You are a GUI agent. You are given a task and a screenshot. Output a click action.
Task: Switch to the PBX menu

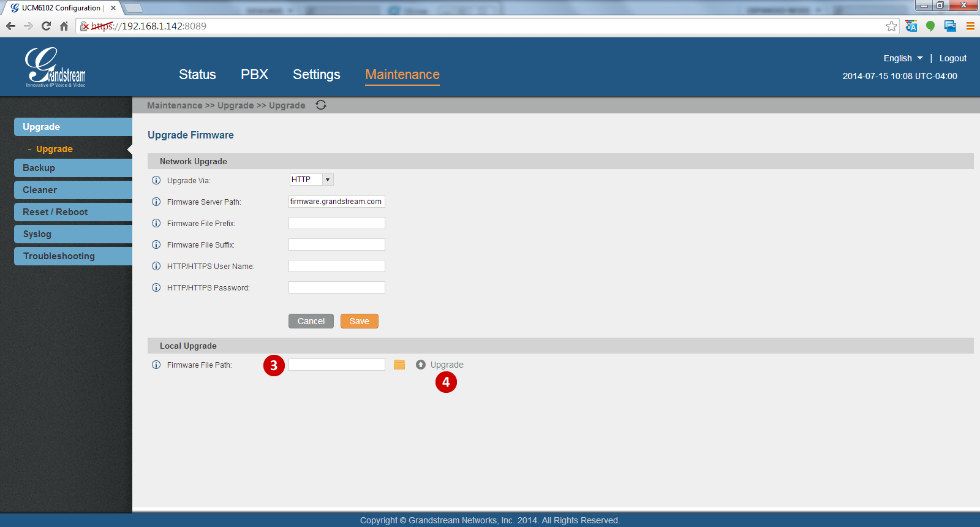click(x=254, y=75)
